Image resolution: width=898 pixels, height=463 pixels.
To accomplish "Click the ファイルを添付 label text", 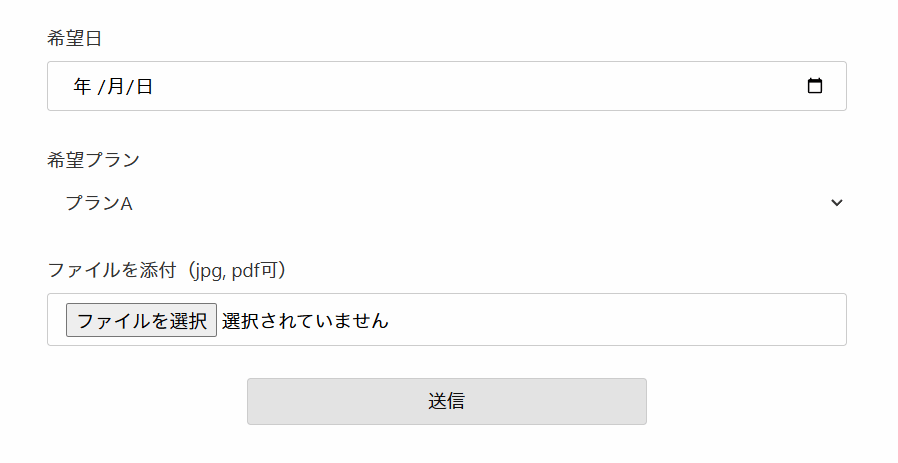I will click(x=112, y=270).
